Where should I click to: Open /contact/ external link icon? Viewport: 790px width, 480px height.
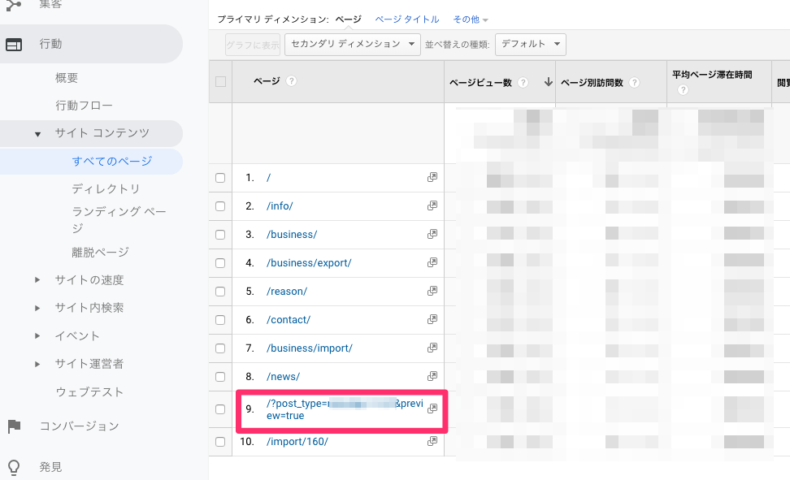pos(432,319)
